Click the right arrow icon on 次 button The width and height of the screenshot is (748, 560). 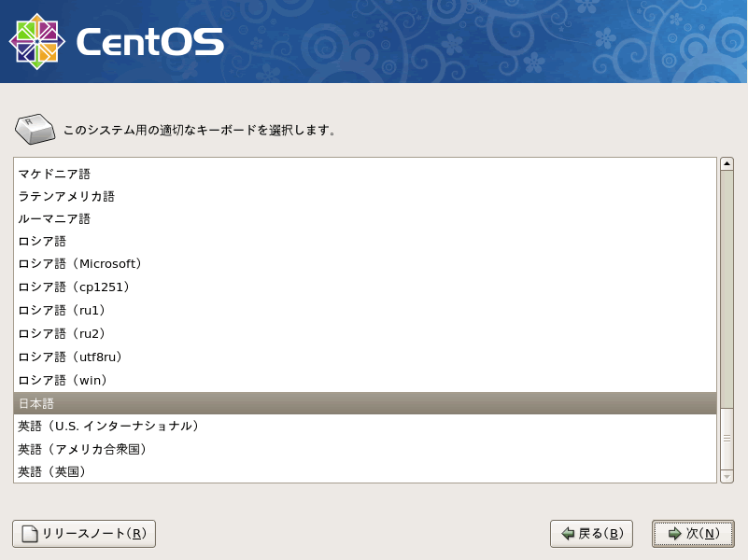click(x=674, y=534)
